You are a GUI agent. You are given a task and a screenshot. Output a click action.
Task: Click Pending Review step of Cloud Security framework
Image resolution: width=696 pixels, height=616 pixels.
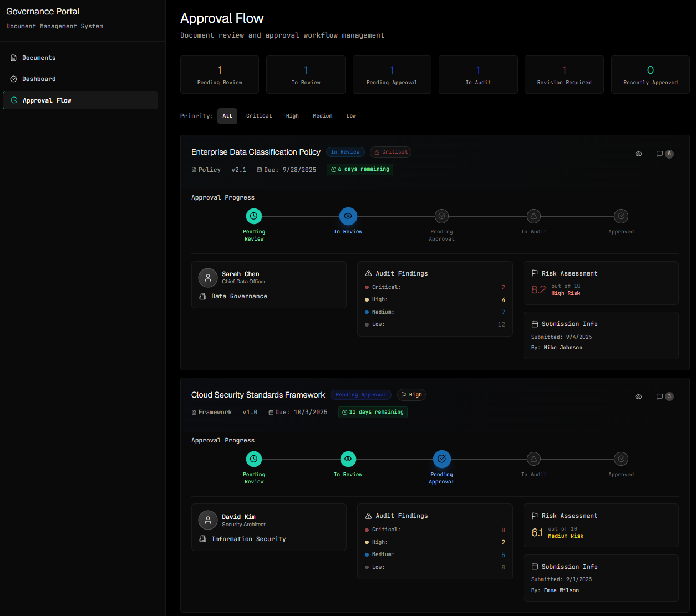(x=254, y=459)
